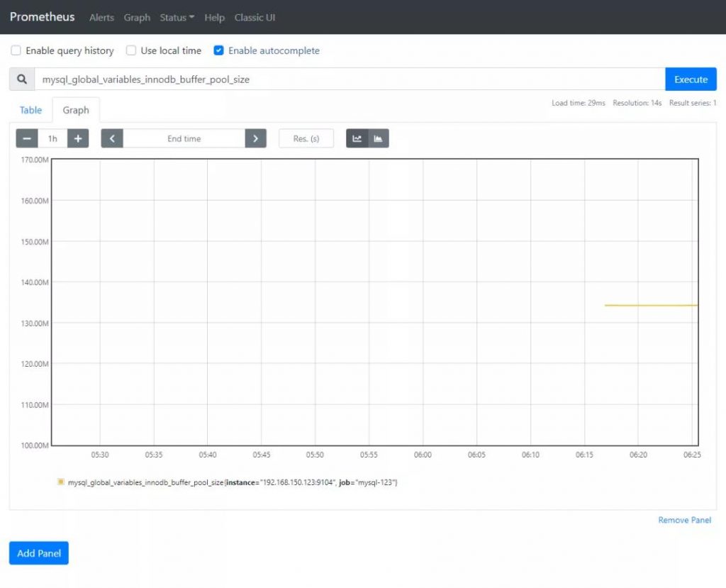Select the Graph tab in the panel
This screenshot has height=588, width=726.
pos(76,110)
